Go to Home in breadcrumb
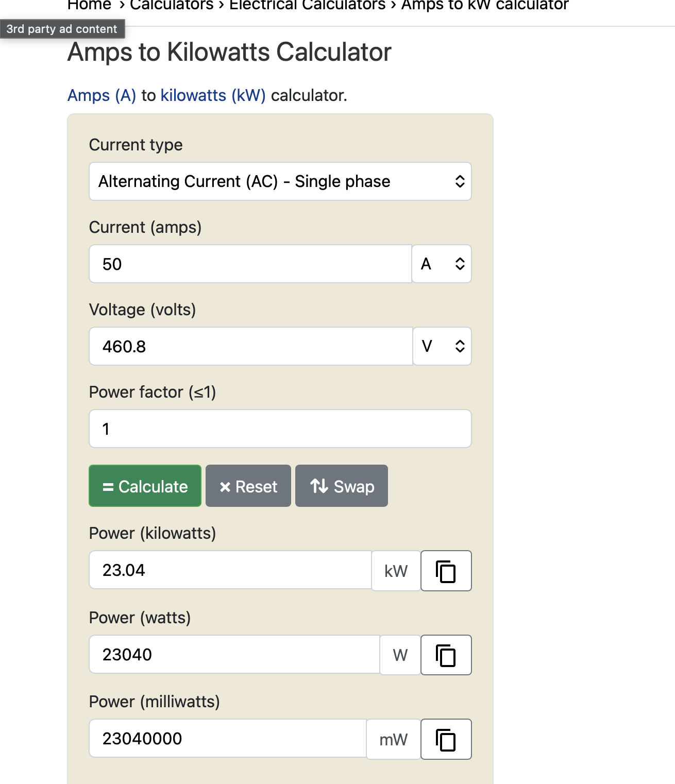The width and height of the screenshot is (675, 784). pyautogui.click(x=89, y=5)
